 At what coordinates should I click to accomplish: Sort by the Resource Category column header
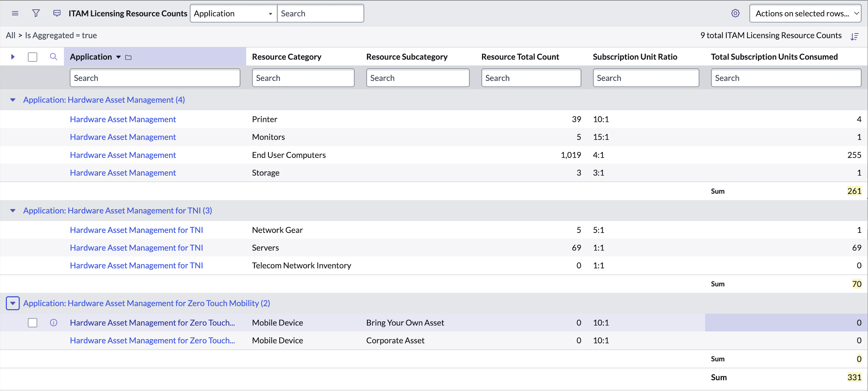(x=287, y=57)
